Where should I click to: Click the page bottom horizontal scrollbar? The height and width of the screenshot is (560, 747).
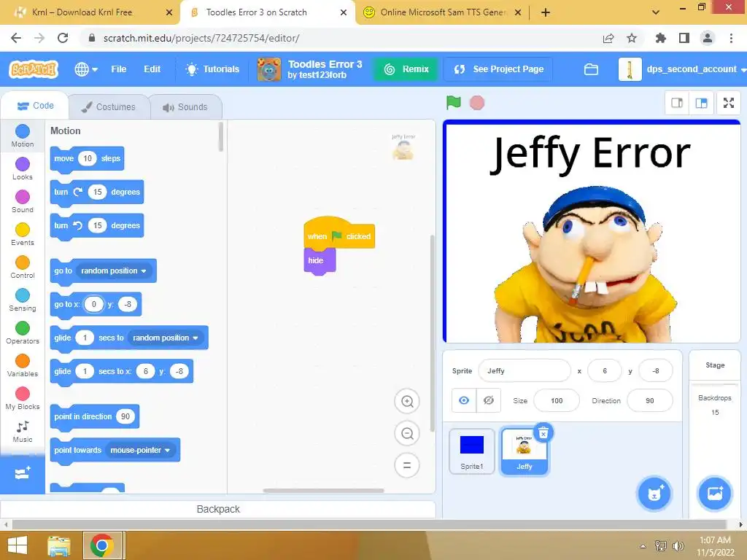tap(369, 524)
